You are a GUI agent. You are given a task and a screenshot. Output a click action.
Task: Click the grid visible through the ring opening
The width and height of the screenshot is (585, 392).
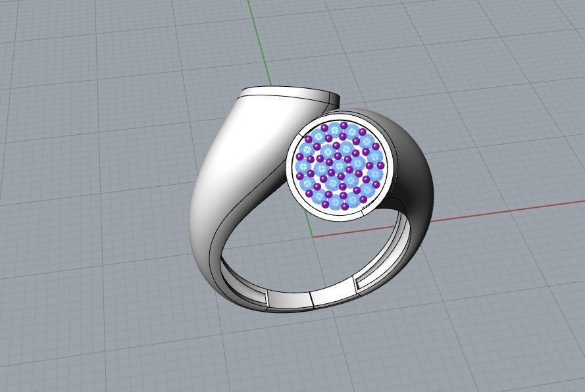click(x=283, y=257)
